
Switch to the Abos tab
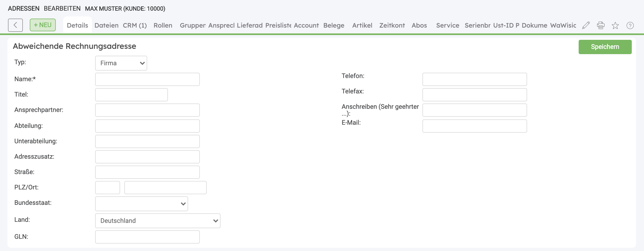click(x=419, y=25)
